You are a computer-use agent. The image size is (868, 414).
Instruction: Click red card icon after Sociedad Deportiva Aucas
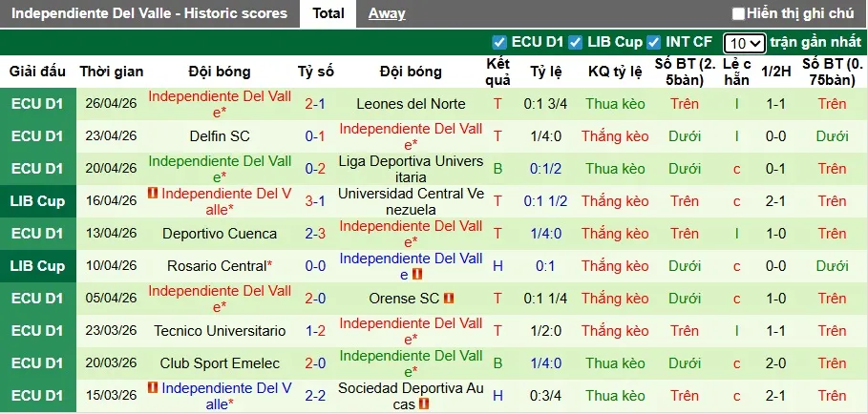click(x=423, y=404)
